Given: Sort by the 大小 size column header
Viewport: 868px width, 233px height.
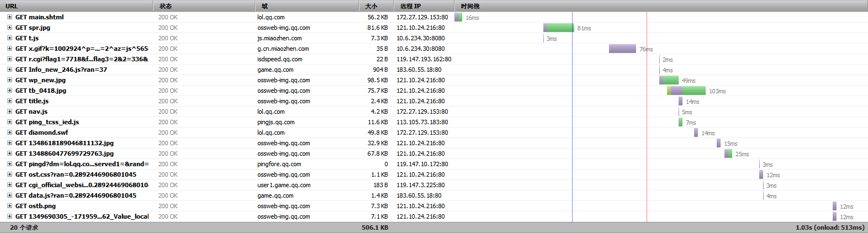Looking at the screenshot, I should tap(377, 6).
